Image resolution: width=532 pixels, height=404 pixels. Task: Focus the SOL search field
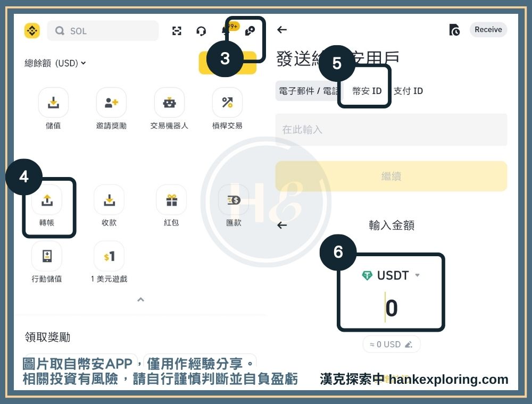[x=103, y=31]
